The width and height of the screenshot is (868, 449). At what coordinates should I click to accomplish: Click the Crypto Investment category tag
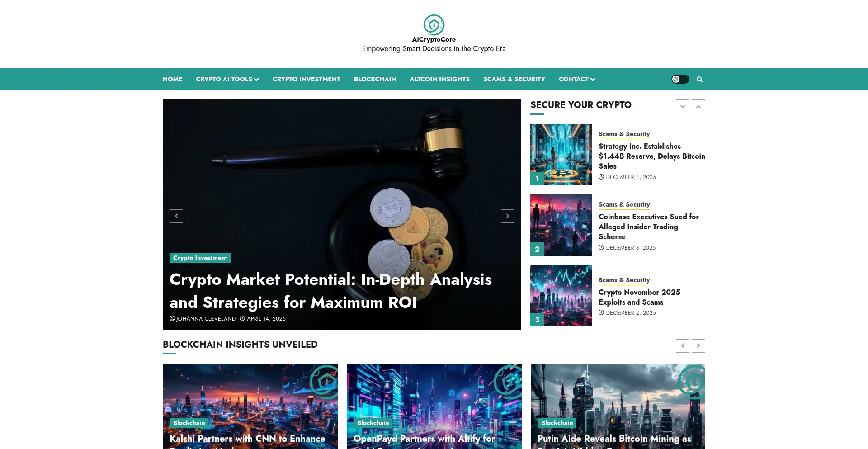(200, 258)
